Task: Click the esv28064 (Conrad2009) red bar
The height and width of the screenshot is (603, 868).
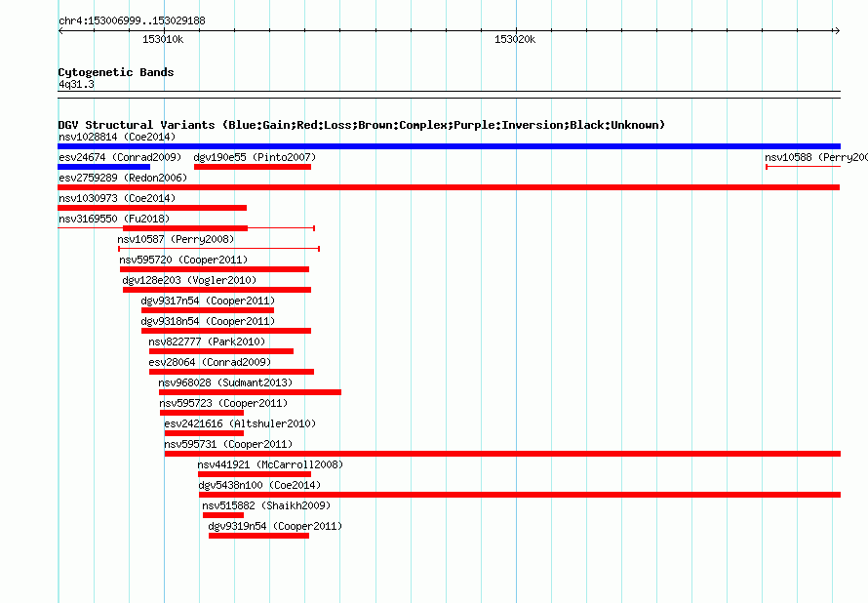Action: coord(231,372)
